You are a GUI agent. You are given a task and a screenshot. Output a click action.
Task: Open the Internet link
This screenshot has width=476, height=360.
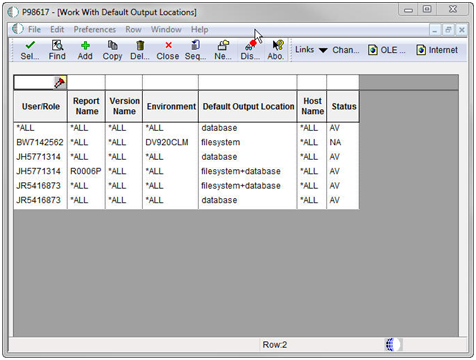point(437,50)
